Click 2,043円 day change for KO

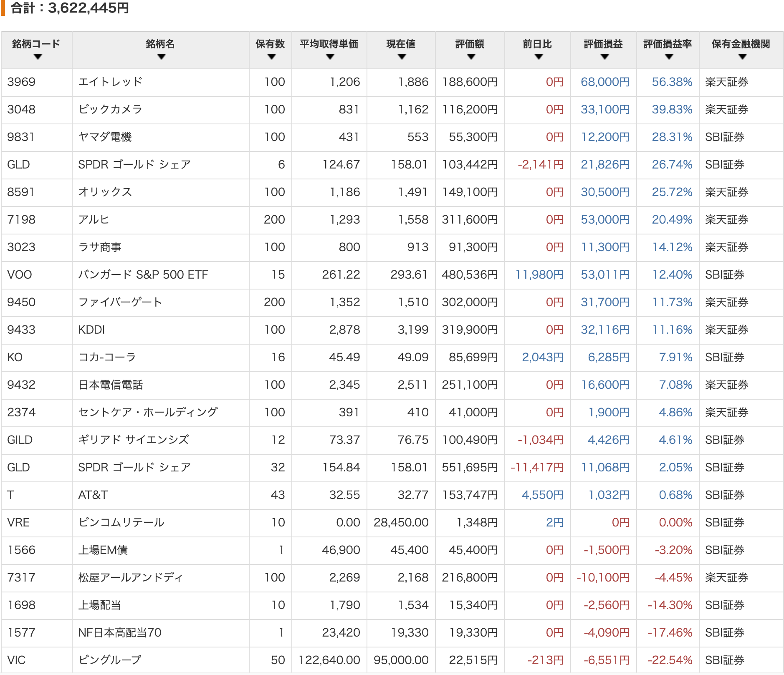tap(543, 357)
